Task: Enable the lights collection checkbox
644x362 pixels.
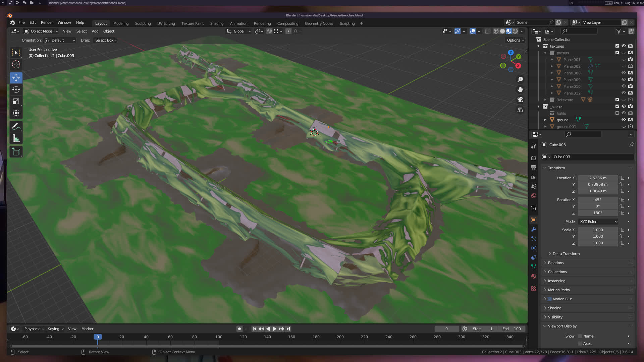Action: pos(617,113)
